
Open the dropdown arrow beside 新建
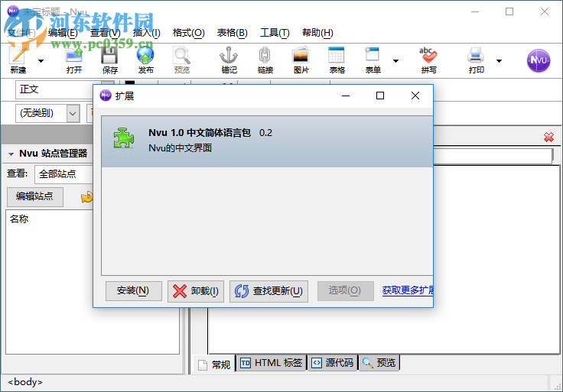click(x=41, y=61)
